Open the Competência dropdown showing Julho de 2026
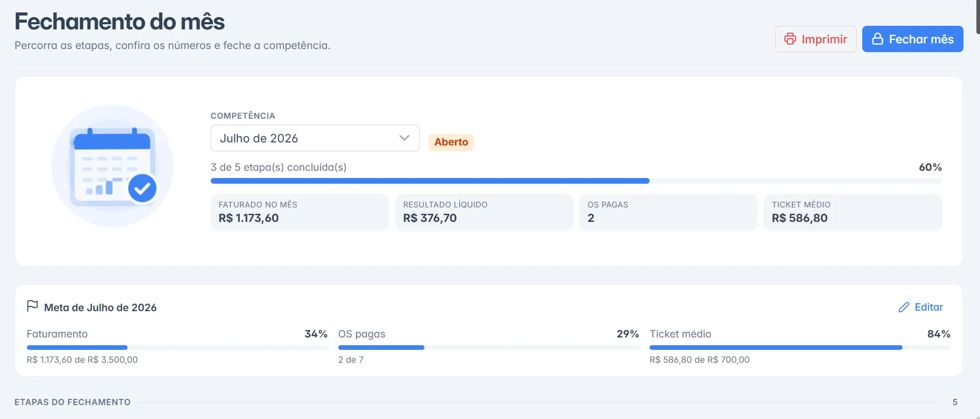980x419 pixels. pyautogui.click(x=315, y=138)
